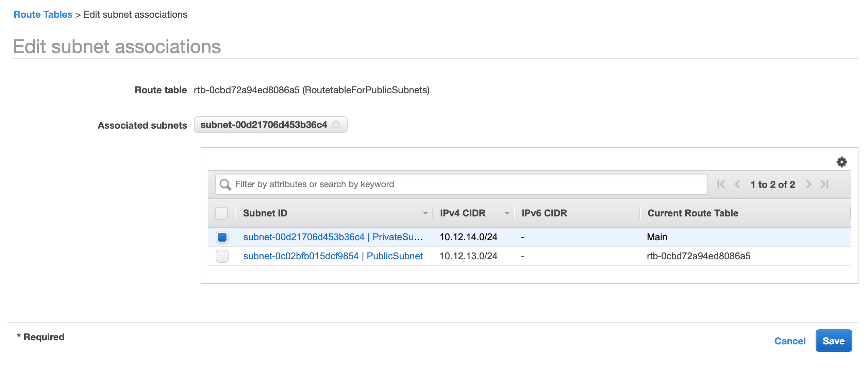The image size is (868, 375).
Task: Click the IPv6 CIDR column header
Action: 544,213
